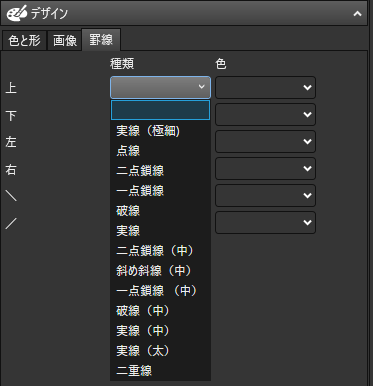Viewport: 373px width, 386px height.
Task: Switch to the 画像 tab
Action: 65,41
